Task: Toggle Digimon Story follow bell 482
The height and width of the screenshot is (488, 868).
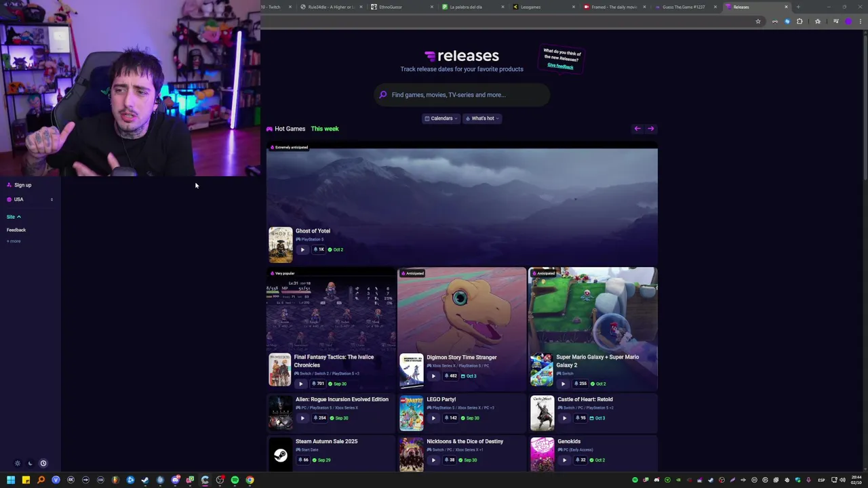Action: coord(450,376)
